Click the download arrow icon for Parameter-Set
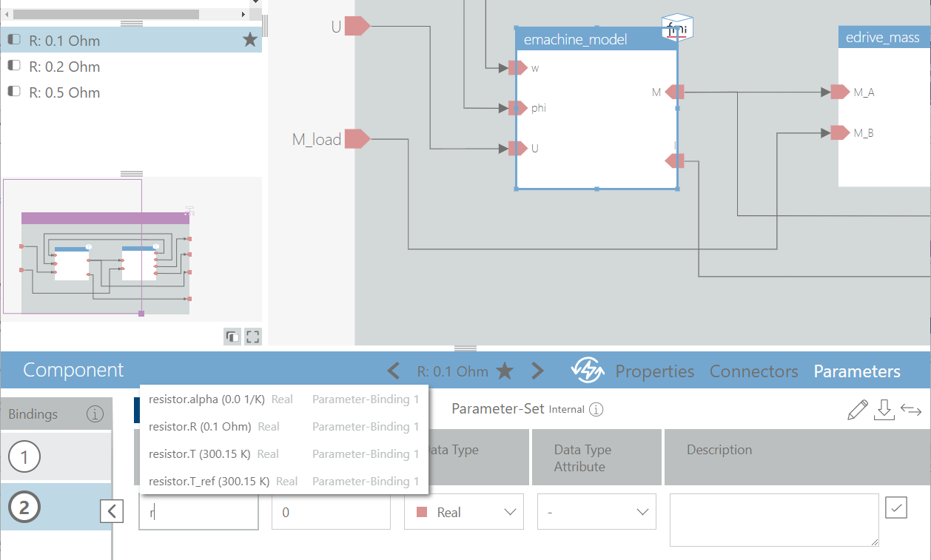 click(x=884, y=410)
